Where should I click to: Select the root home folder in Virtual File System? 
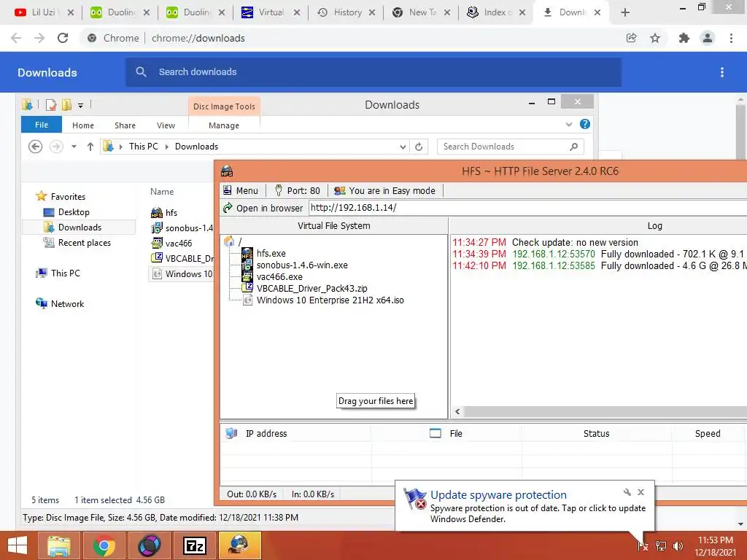(233, 241)
